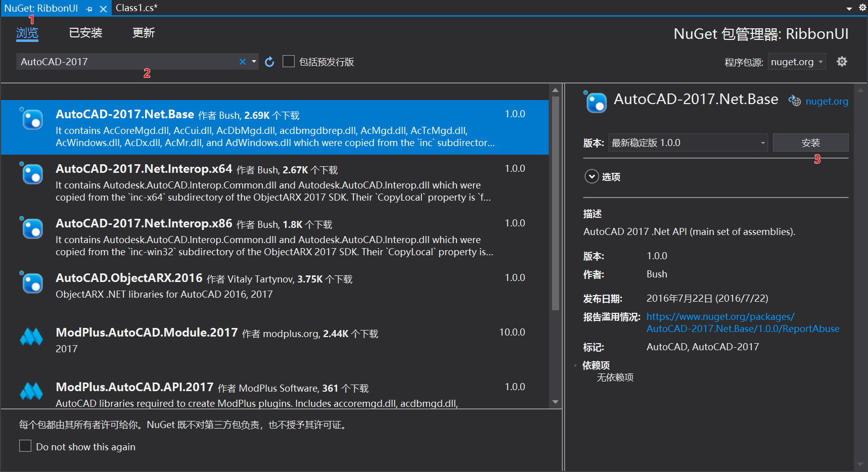Image resolution: width=868 pixels, height=472 pixels.
Task: Click the author value Bush
Action: pyautogui.click(x=657, y=274)
